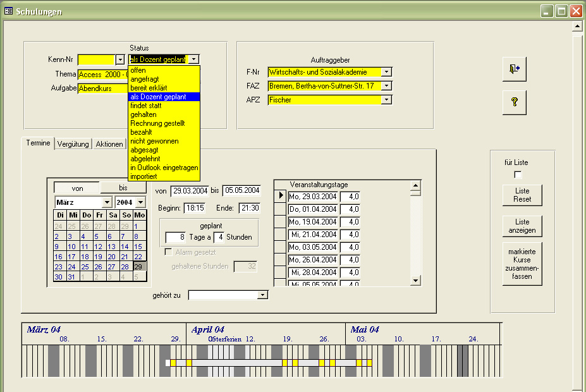The image size is (586, 392).
Task: Select day 29 in the März calendar
Action: tap(138, 267)
